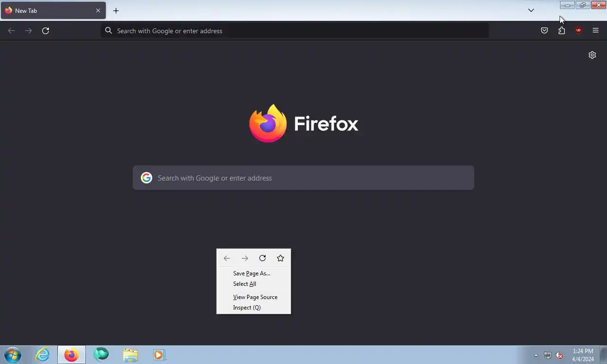Minimize the Firefox window
The image size is (607, 364).
(567, 5)
